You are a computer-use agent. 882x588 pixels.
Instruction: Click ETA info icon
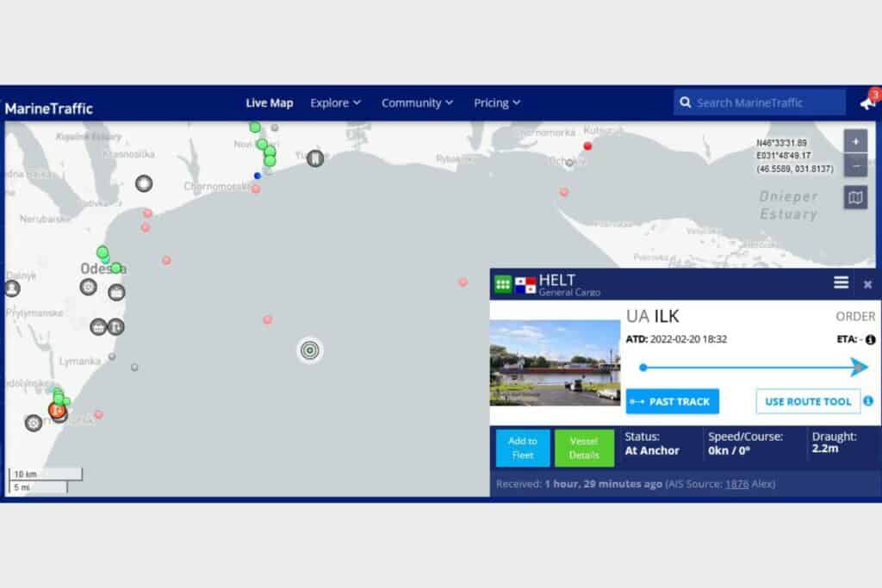pyautogui.click(x=870, y=339)
